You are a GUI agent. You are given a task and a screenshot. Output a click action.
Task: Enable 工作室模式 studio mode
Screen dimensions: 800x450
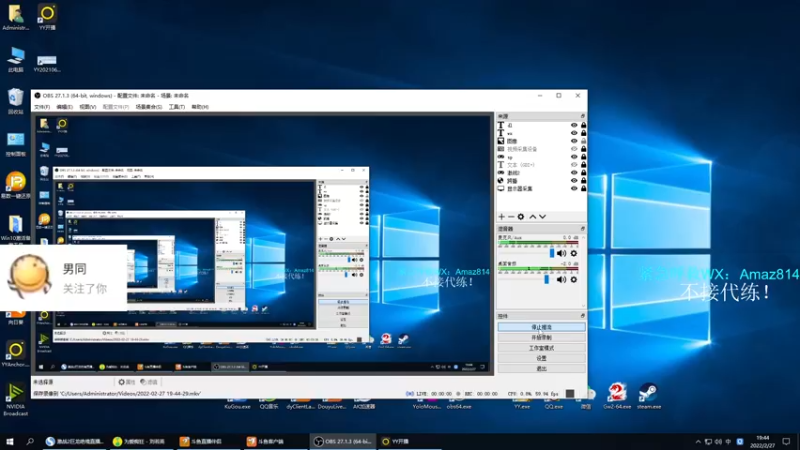[541, 348]
